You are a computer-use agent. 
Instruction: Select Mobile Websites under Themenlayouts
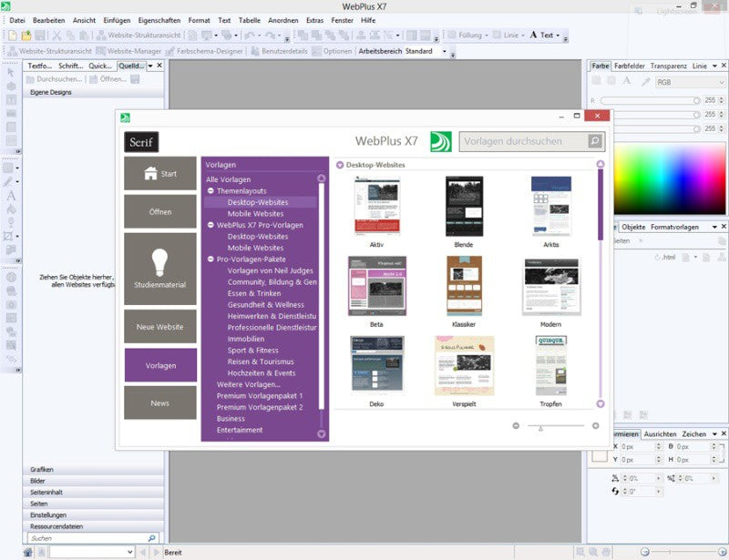click(255, 214)
